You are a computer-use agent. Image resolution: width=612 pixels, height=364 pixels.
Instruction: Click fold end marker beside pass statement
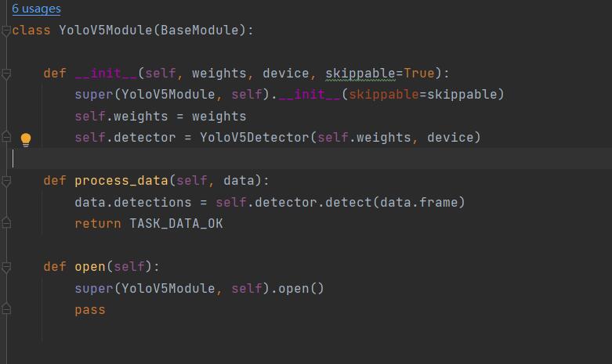coord(5,308)
